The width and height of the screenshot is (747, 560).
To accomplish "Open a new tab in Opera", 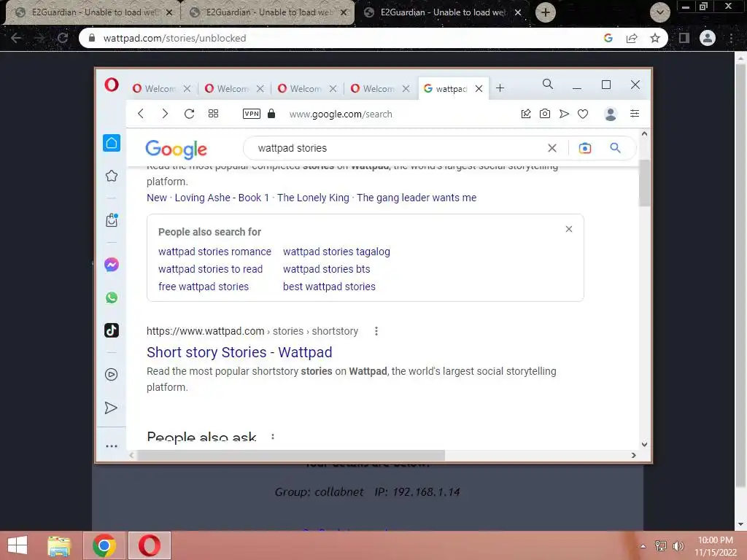I will [x=500, y=88].
